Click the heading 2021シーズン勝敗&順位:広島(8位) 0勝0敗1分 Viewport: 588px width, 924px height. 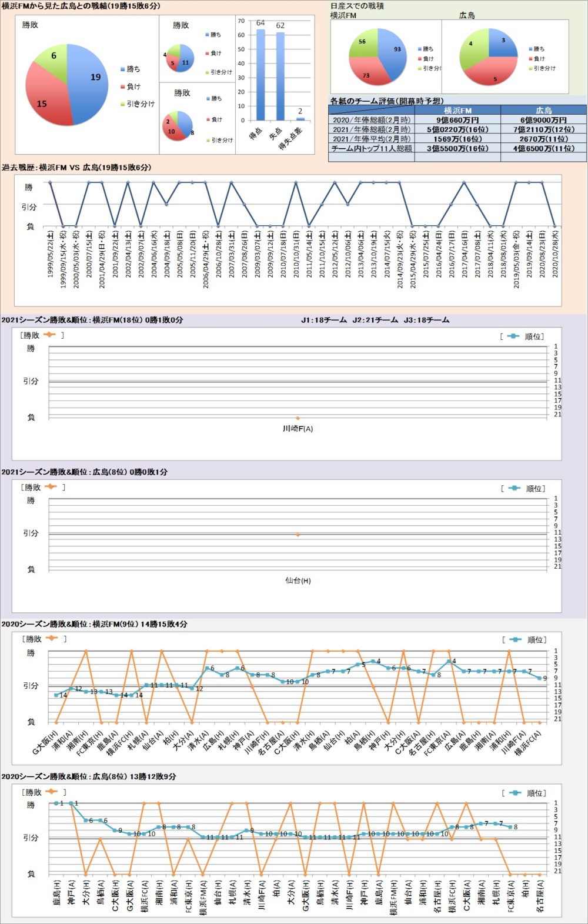(x=85, y=472)
